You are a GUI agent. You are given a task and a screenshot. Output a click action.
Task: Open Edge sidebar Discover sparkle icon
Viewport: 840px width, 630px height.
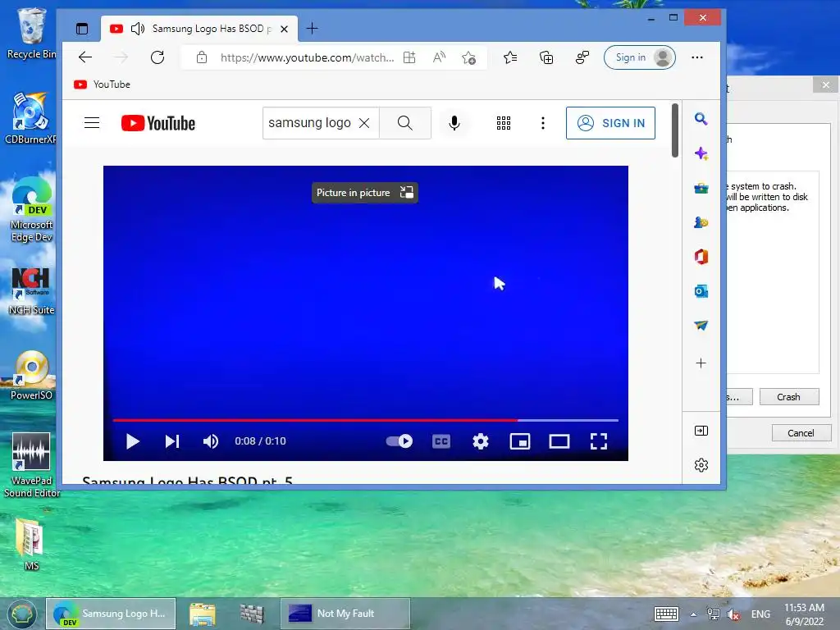(x=701, y=153)
